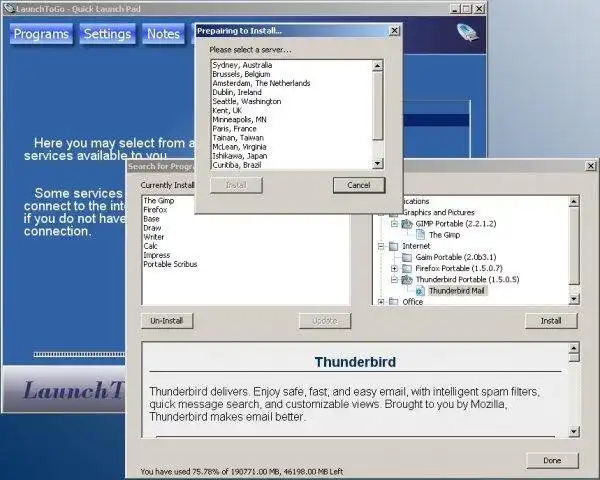Select Portable Scribus in installed list
Viewport: 600px width, 480px height.
(170, 264)
